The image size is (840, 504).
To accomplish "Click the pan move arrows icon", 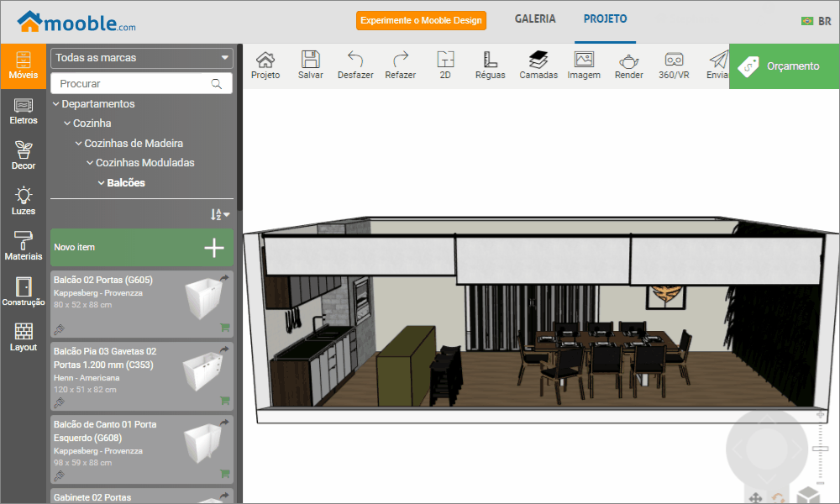I will 755,498.
